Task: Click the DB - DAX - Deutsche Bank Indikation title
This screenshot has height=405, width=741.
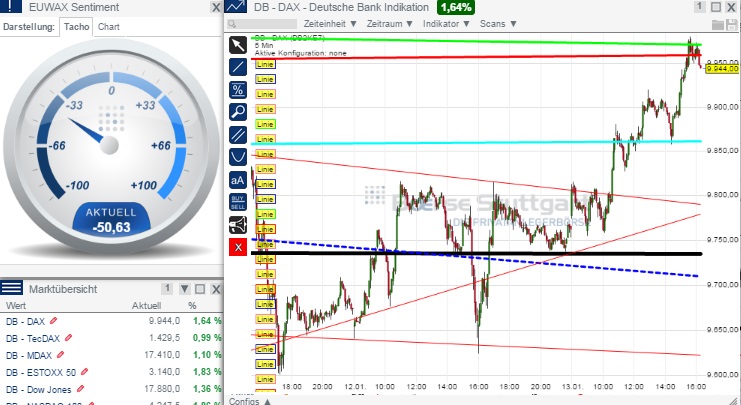Action: coord(341,7)
